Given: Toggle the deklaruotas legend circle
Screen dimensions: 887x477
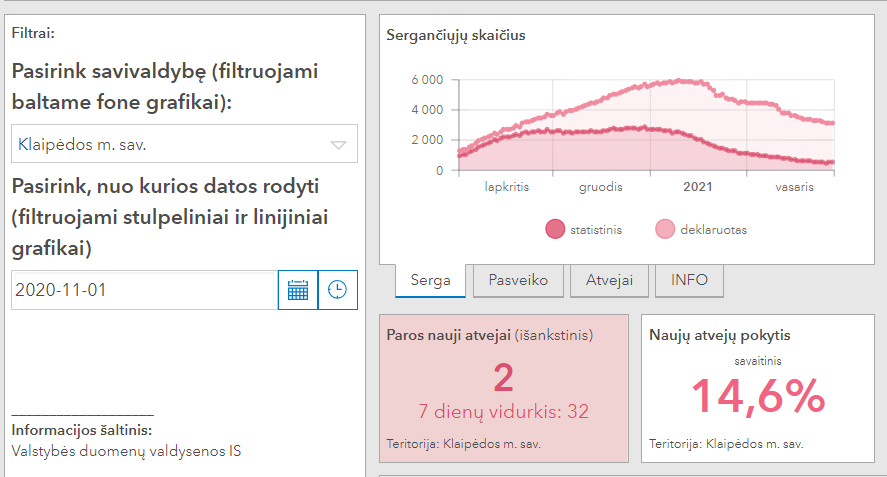Looking at the screenshot, I should tap(665, 230).
